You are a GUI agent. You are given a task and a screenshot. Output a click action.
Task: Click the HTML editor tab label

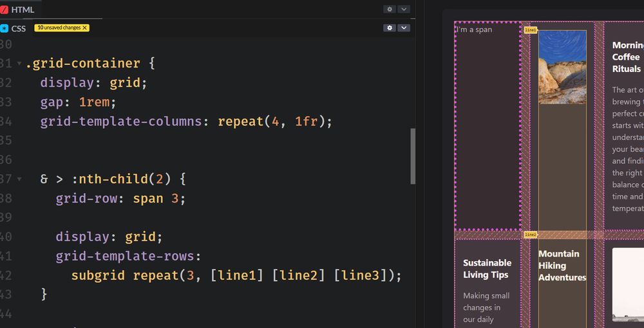coord(23,10)
